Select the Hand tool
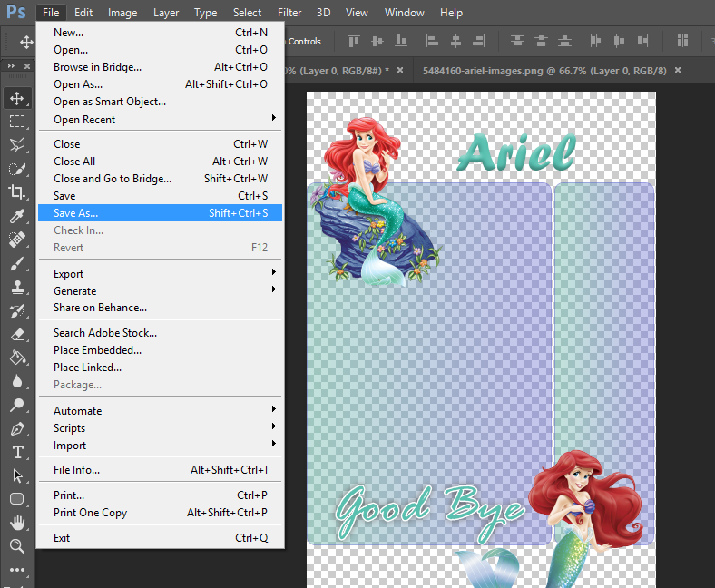Viewport: 715px width, 588px height. point(17,523)
